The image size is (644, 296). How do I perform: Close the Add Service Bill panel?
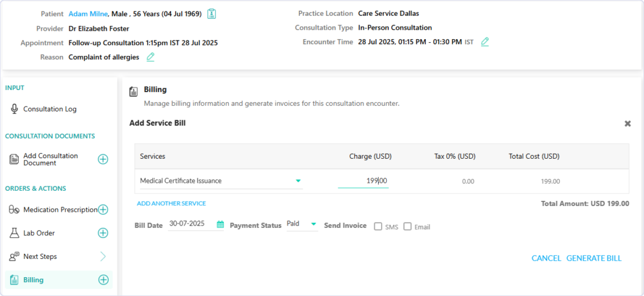(628, 123)
